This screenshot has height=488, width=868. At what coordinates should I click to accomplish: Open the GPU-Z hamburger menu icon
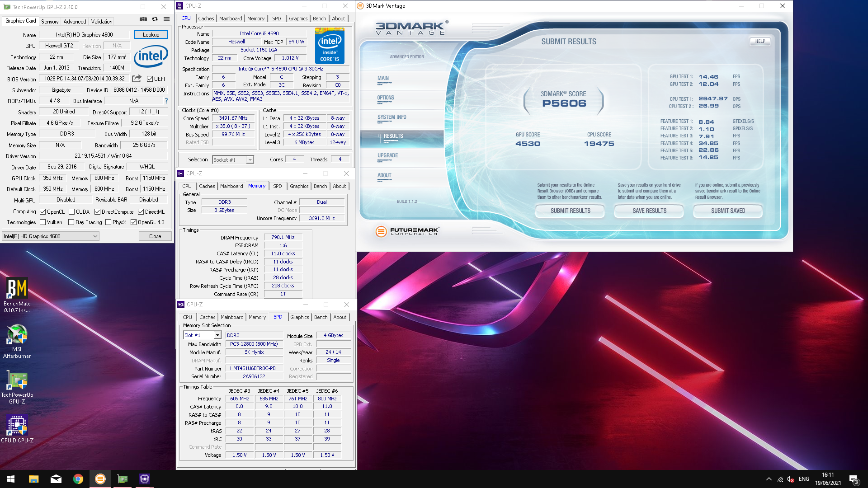[166, 19]
